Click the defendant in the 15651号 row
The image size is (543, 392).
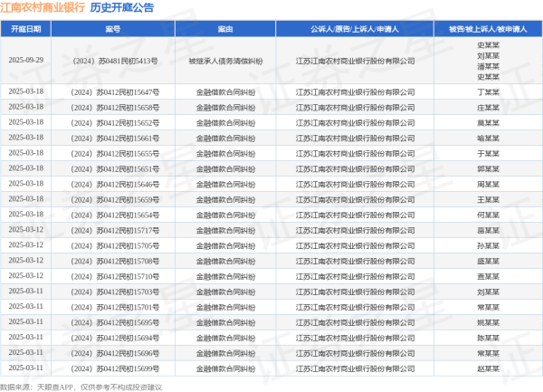489,169
